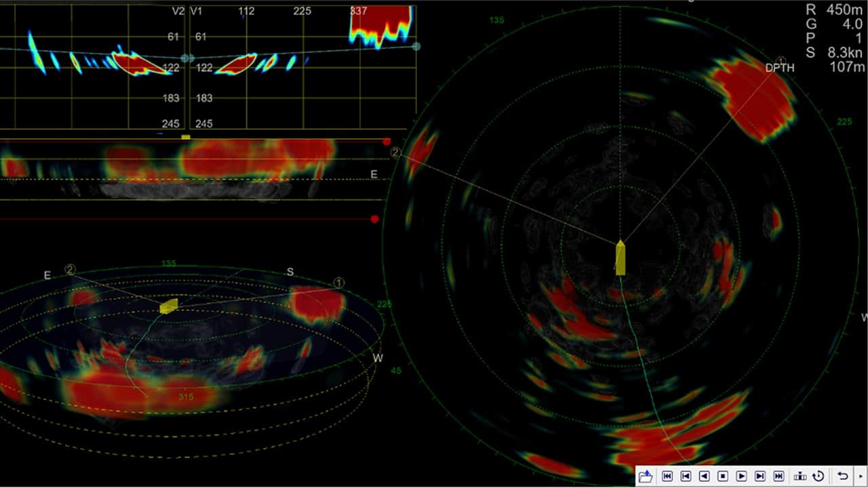Viewport: 868px width, 488px height.
Task: Click the R 450m range readout
Action: point(832,10)
